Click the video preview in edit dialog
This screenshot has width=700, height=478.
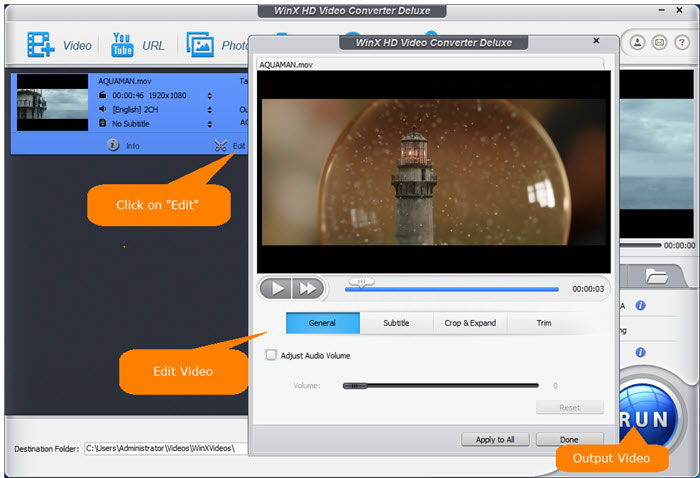[x=433, y=172]
